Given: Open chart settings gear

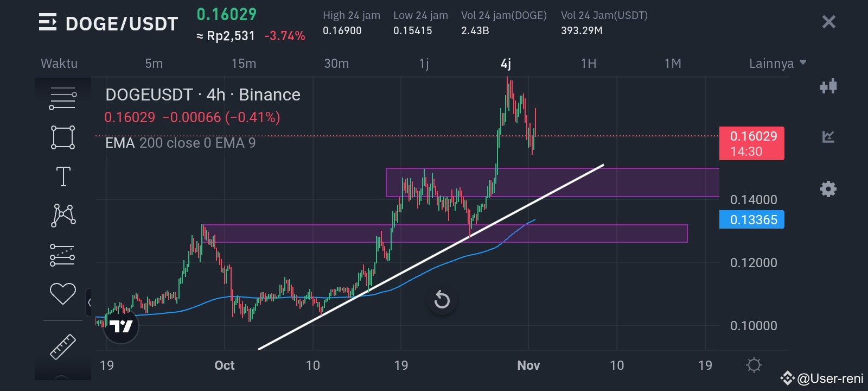Looking at the screenshot, I should tap(828, 189).
